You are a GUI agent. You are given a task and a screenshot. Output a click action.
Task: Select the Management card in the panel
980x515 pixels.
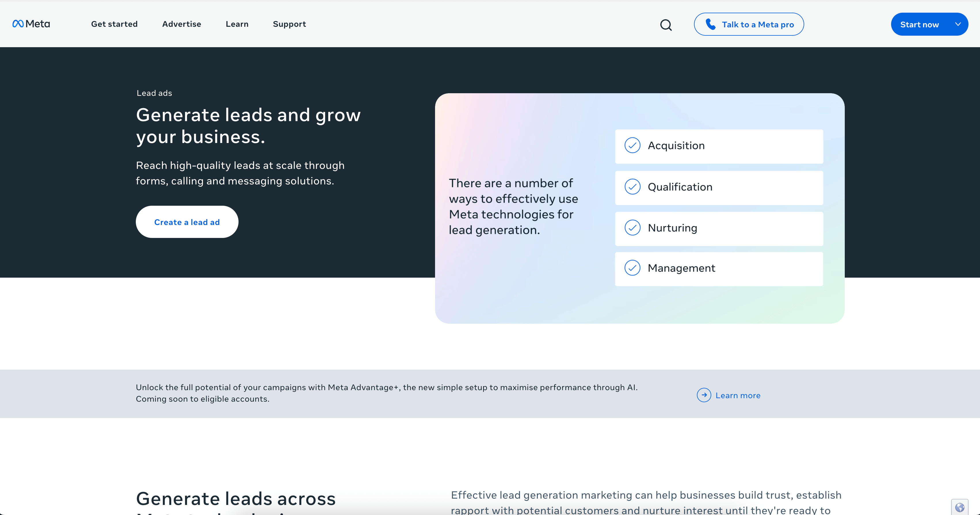click(719, 268)
